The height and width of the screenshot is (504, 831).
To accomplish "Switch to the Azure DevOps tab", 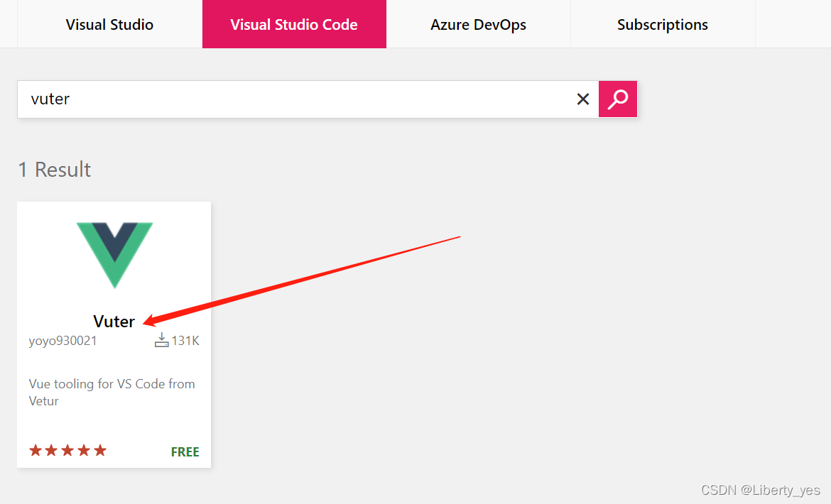I will 478,24.
